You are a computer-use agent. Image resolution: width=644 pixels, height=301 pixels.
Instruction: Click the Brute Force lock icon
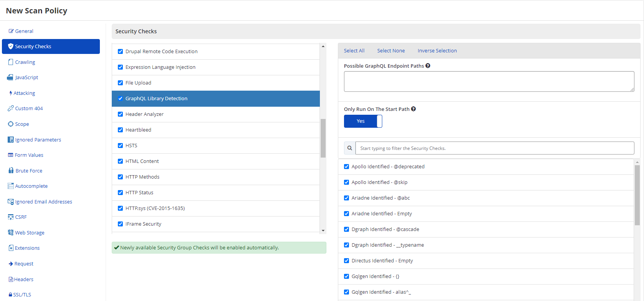point(11,171)
